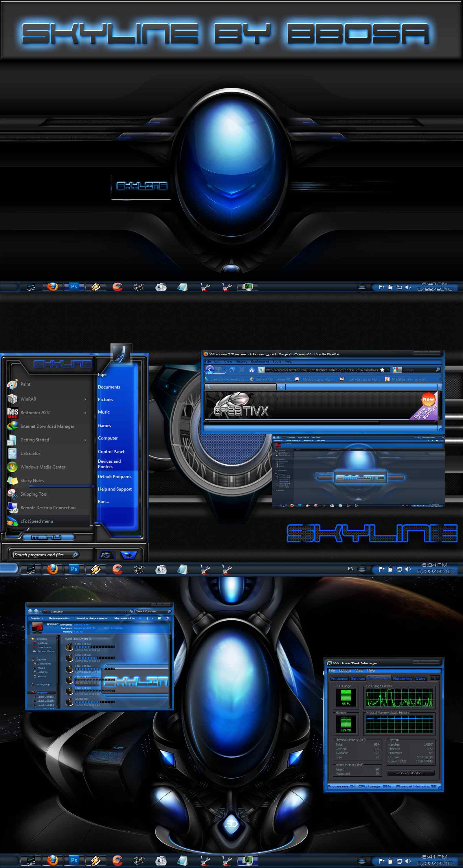Viewport: 463px width, 868px height.
Task: Go to Firefox home page icon
Action: (x=251, y=370)
